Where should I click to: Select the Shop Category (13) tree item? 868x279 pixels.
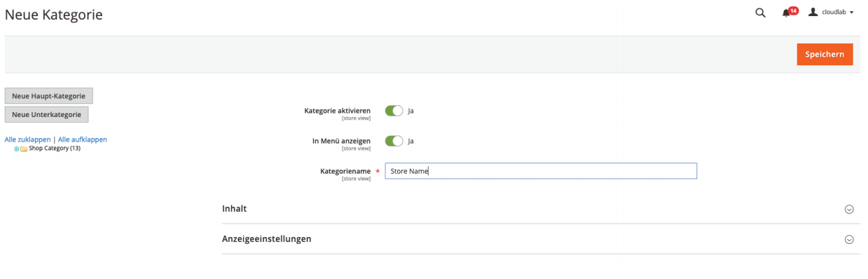(x=54, y=148)
